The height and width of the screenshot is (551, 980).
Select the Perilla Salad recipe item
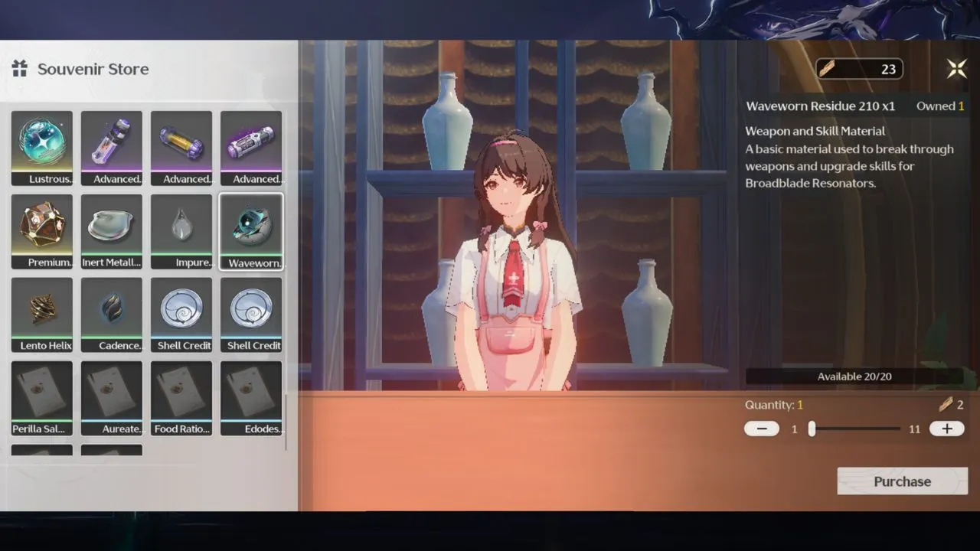pos(42,398)
